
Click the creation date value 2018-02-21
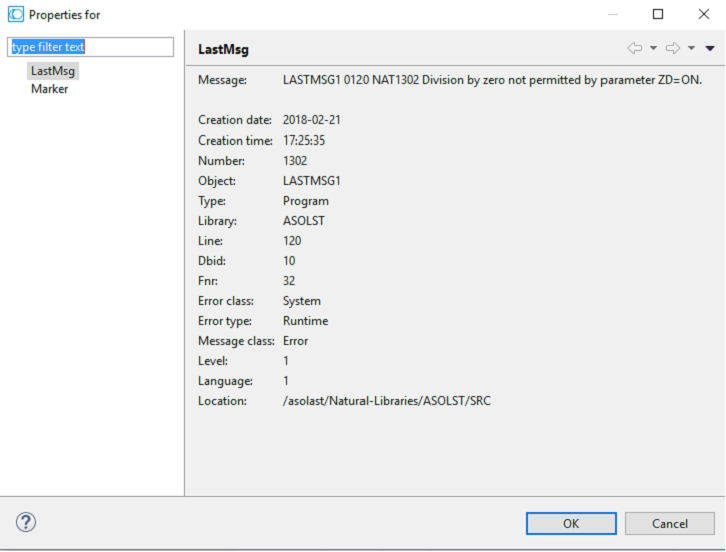(x=313, y=120)
